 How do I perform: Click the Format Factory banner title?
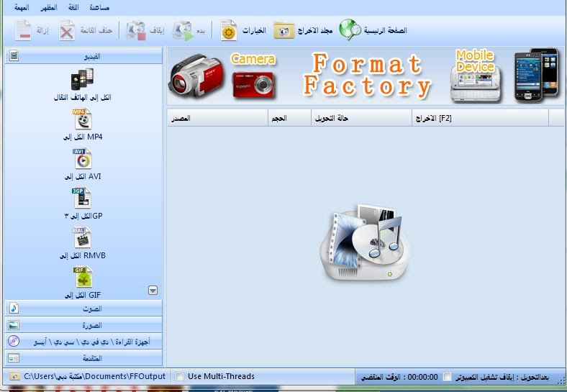(367, 76)
